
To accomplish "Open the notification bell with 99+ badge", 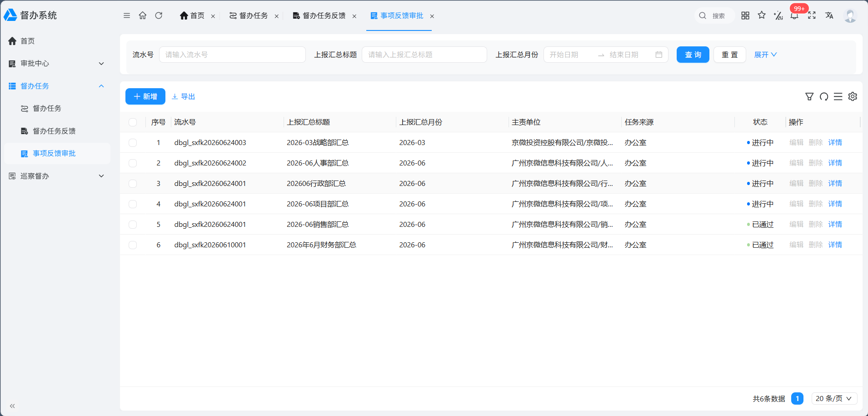I will [794, 15].
